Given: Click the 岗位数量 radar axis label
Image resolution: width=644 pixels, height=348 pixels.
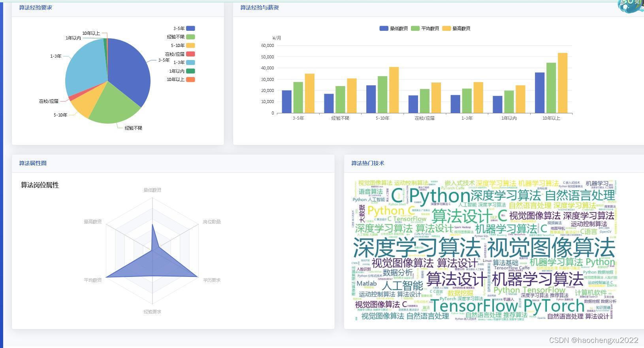Looking at the screenshot, I should tap(212, 222).
